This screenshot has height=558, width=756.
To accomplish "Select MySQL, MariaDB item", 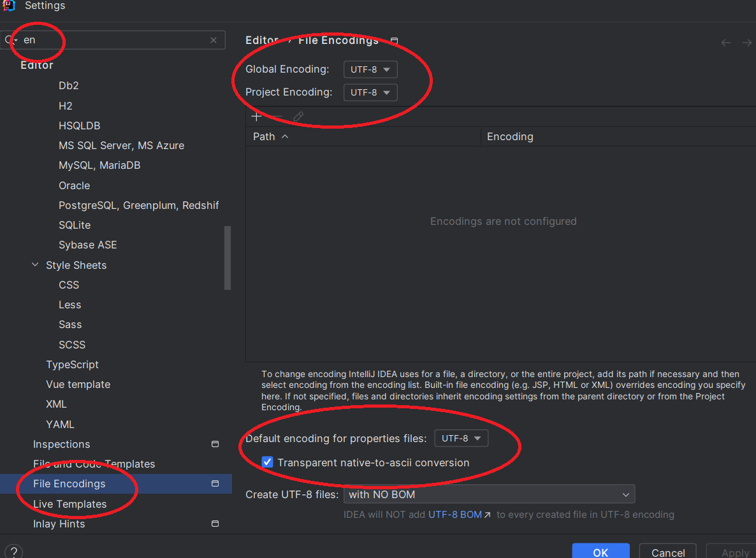I will [x=99, y=165].
